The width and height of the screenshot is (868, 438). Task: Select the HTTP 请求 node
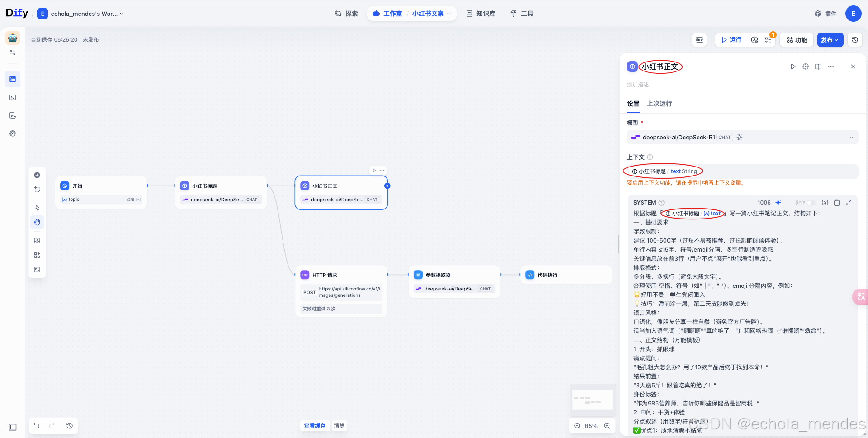click(x=341, y=291)
